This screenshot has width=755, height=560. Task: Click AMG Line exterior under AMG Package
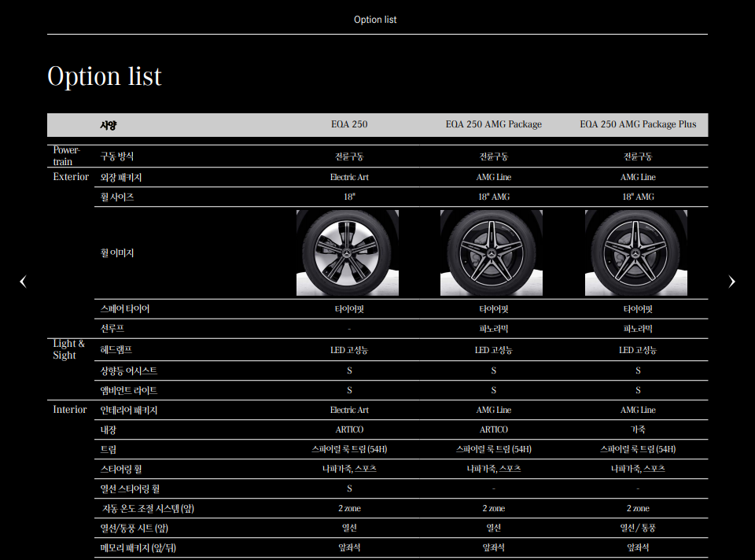494,177
